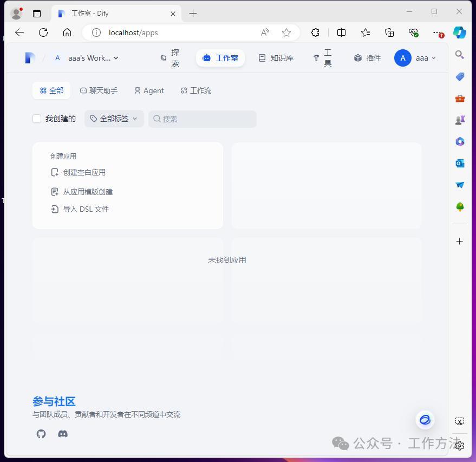Image resolution: width=476 pixels, height=462 pixels.
Task: Click 创建空白应用 to create blank app
Action: click(x=79, y=172)
